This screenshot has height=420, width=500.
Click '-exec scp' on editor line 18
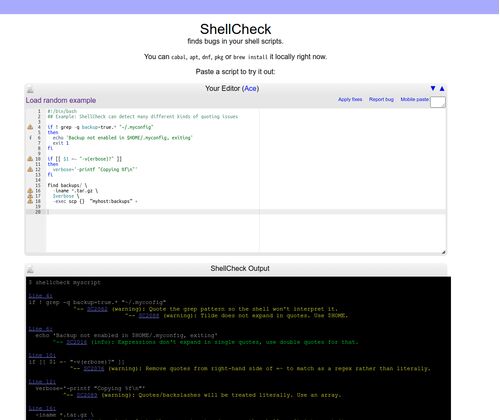point(65,201)
